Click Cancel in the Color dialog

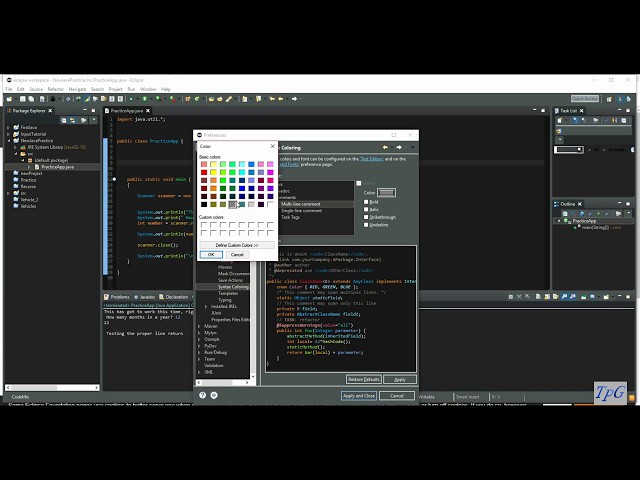pyautogui.click(x=237, y=254)
